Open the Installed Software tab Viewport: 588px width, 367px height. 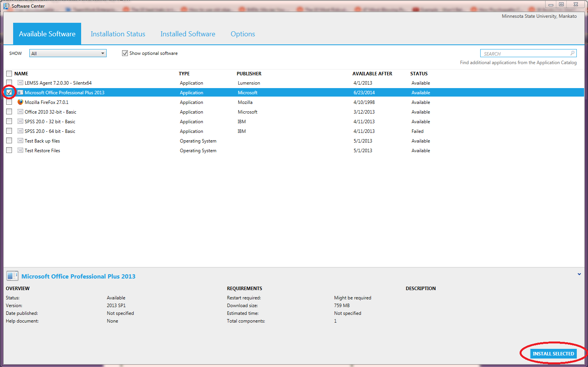tap(188, 34)
